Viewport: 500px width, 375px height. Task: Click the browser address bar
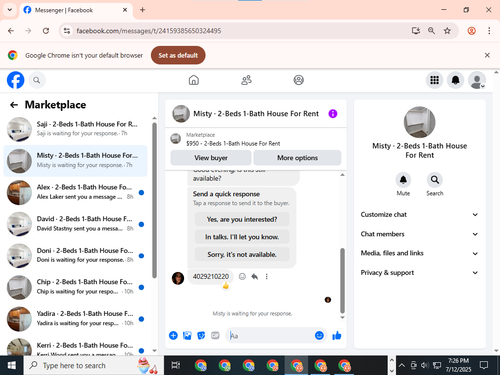tap(233, 31)
